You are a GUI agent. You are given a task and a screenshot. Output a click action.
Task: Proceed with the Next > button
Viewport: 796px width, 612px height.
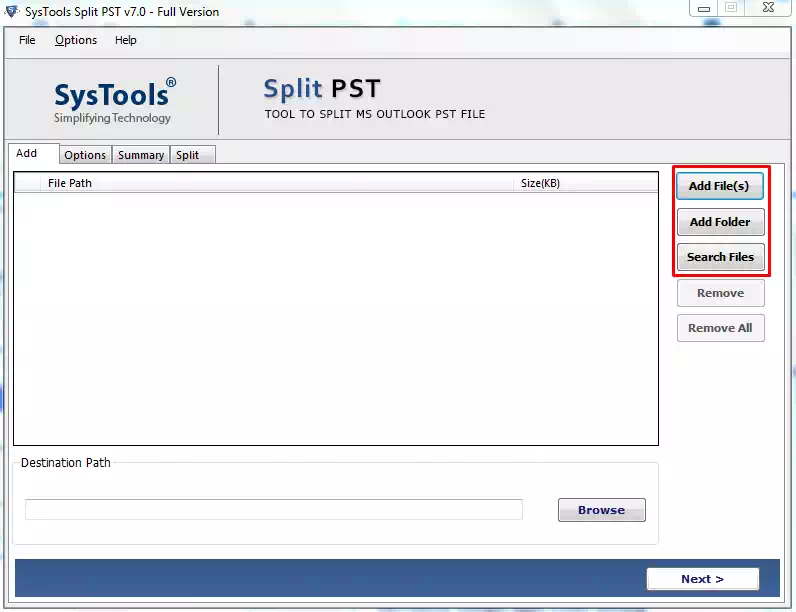pyautogui.click(x=703, y=579)
